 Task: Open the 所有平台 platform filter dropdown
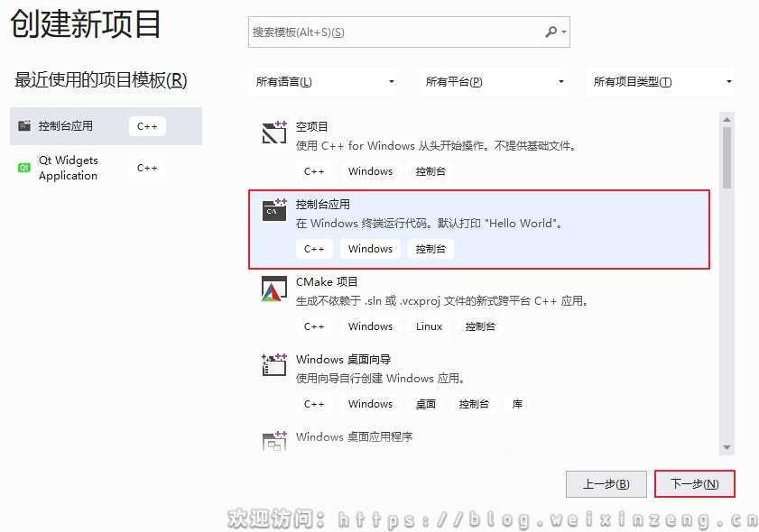pos(492,82)
